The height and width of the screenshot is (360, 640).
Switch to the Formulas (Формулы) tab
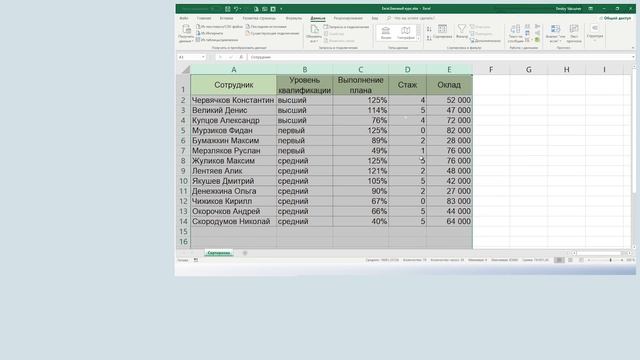[293, 18]
